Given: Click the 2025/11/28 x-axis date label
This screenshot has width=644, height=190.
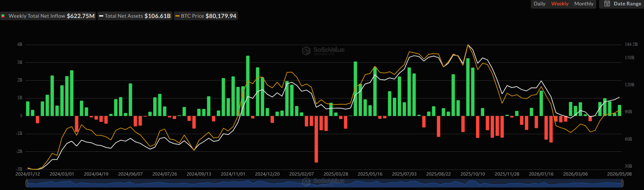Looking at the screenshot, I should (507, 174).
